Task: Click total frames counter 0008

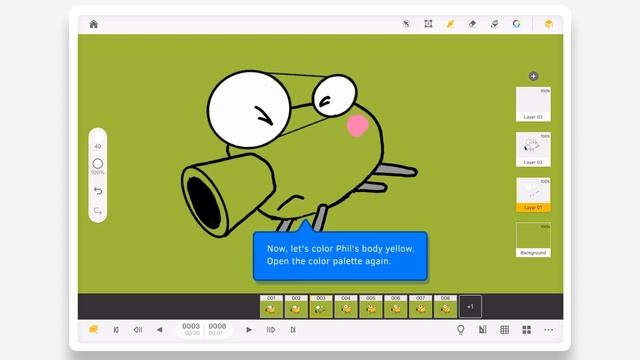Action: point(217,329)
